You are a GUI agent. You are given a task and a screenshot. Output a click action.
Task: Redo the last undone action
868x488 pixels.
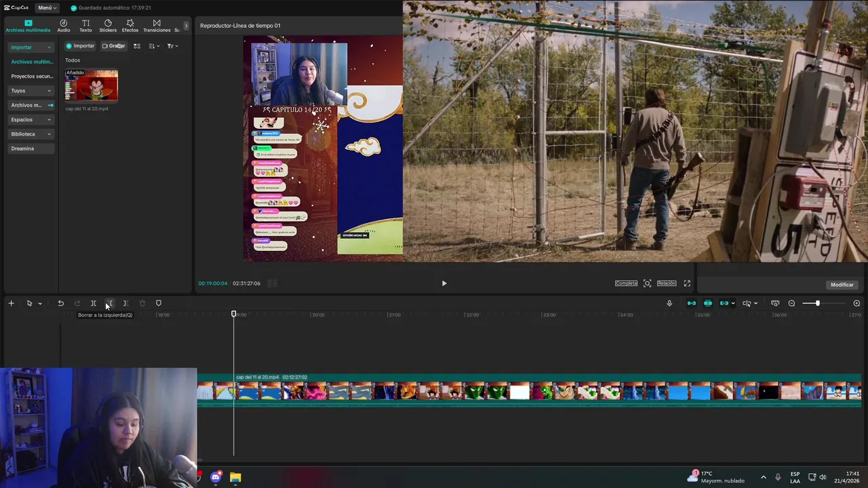point(77,303)
